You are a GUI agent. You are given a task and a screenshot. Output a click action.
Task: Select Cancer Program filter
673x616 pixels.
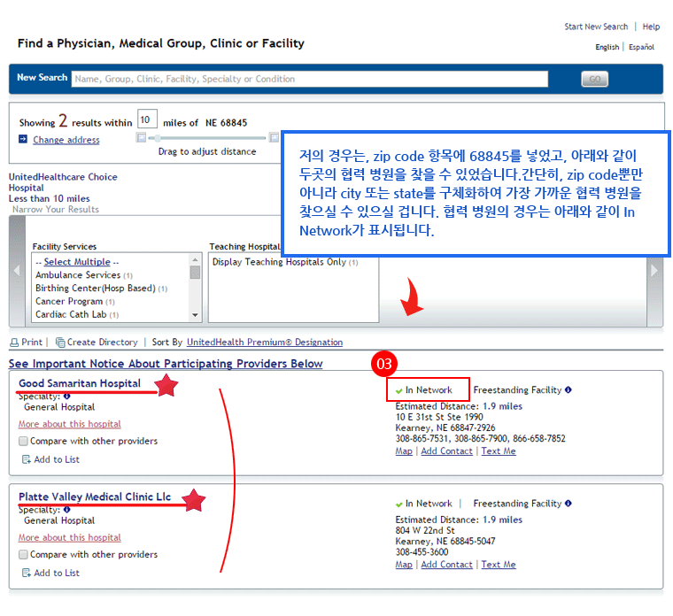[75, 302]
